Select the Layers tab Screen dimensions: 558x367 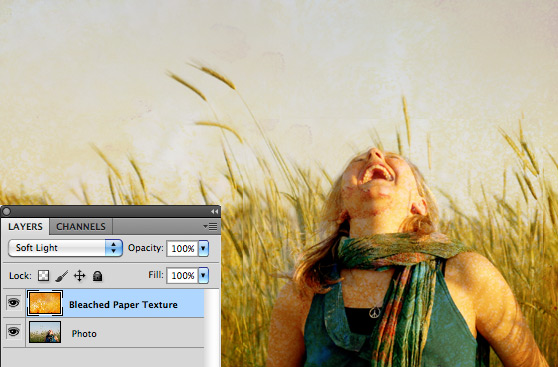(x=25, y=226)
